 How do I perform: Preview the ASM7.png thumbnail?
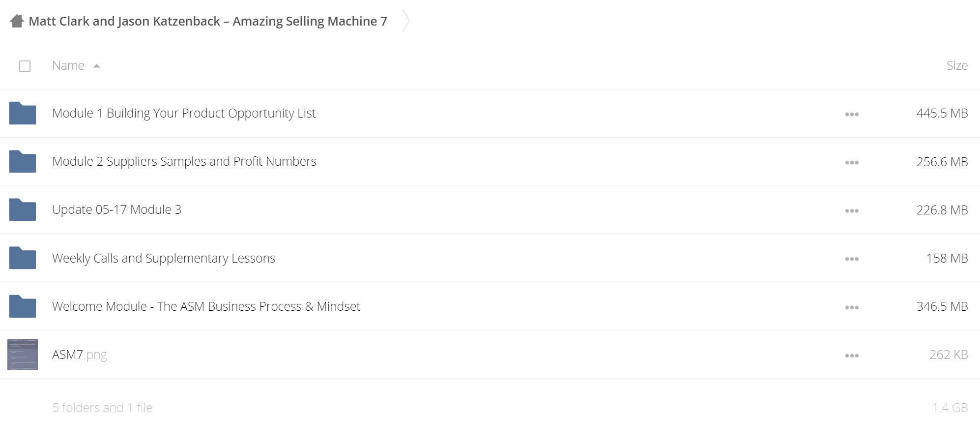pos(23,354)
